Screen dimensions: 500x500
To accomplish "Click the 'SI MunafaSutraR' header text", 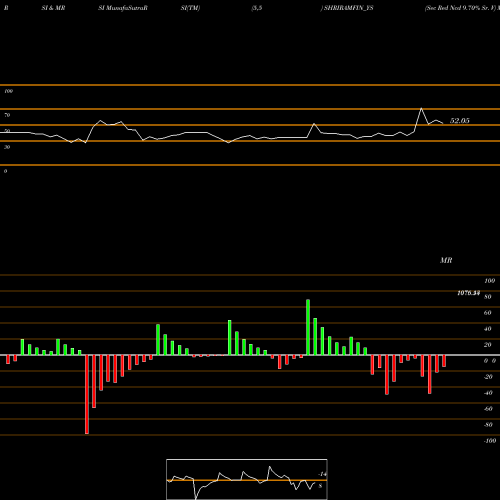I will point(123,8).
